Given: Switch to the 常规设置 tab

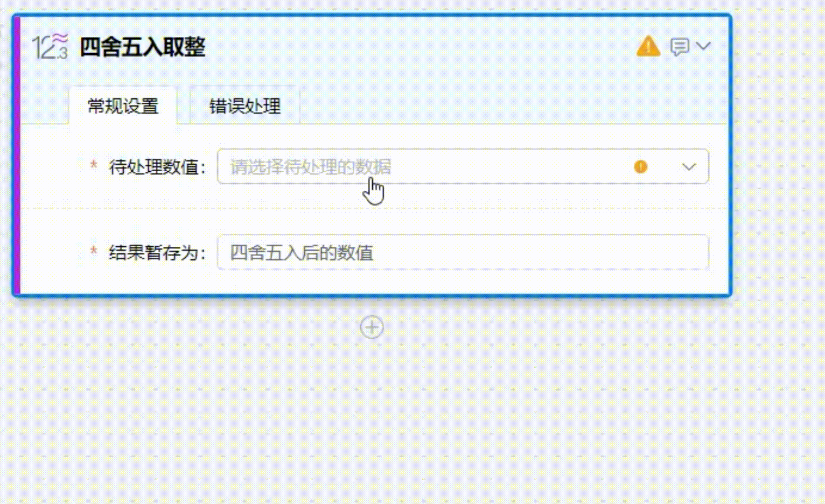Looking at the screenshot, I should tap(123, 106).
